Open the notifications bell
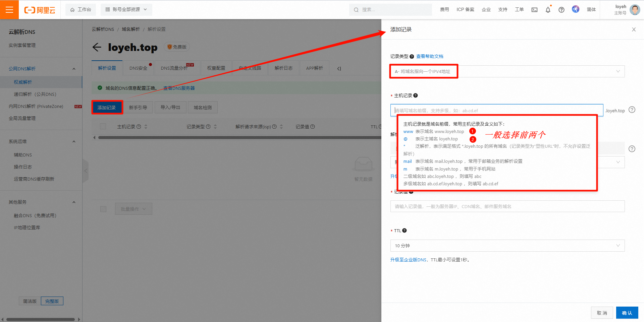The image size is (644, 322). tap(548, 10)
